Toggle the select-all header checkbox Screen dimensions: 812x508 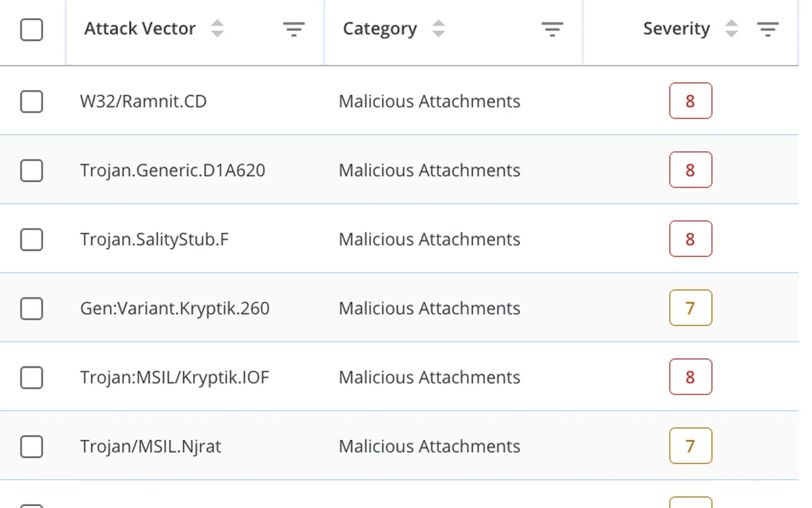click(32, 30)
